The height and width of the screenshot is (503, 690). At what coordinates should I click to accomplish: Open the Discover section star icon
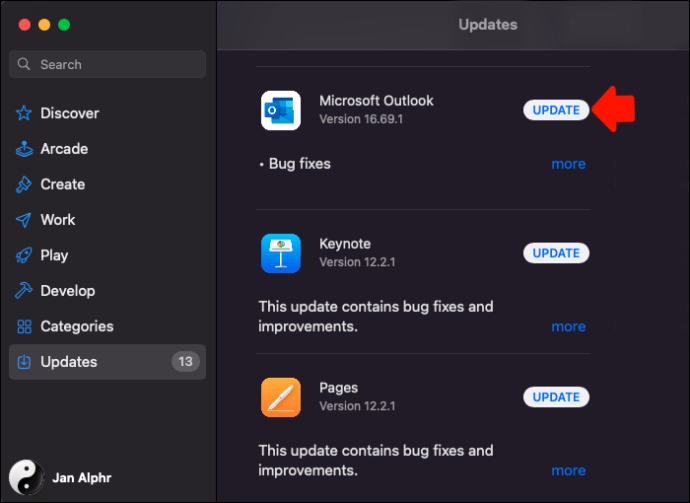24,113
